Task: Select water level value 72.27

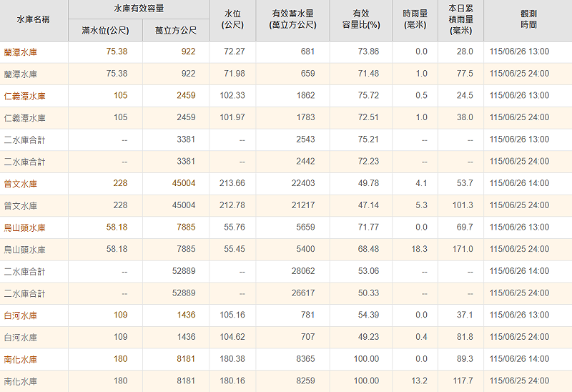Action: (235, 52)
